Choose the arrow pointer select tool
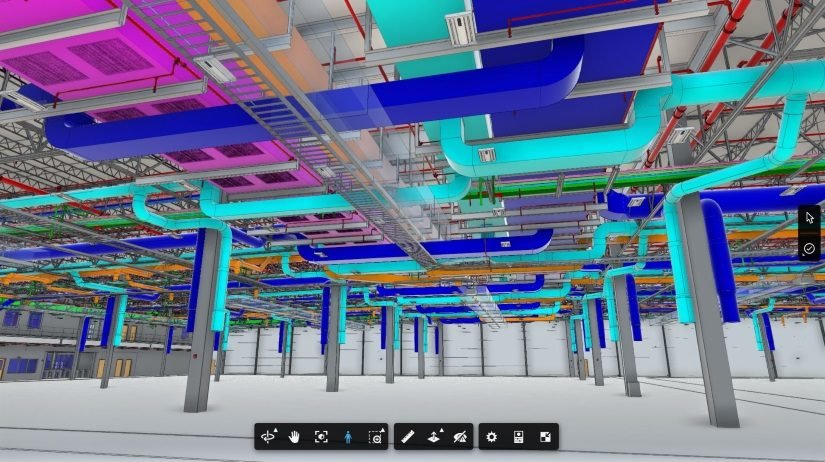This screenshot has width=825, height=462. click(809, 218)
